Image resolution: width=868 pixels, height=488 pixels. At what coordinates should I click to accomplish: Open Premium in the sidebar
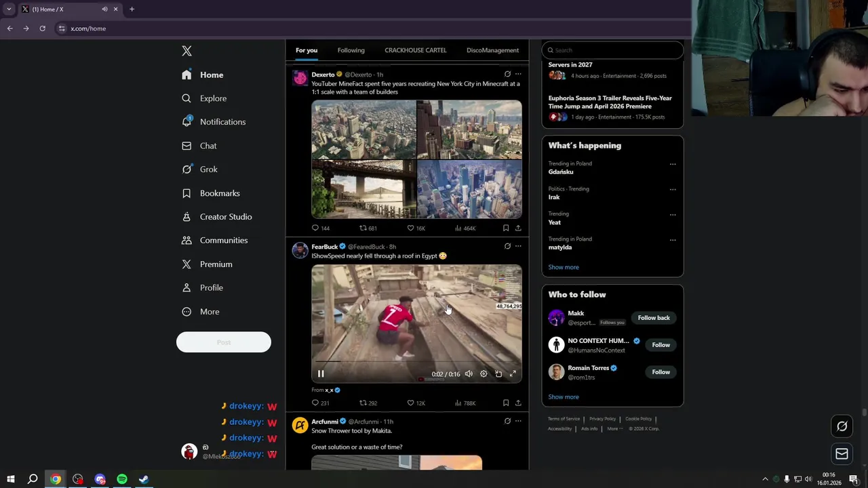pos(208,264)
